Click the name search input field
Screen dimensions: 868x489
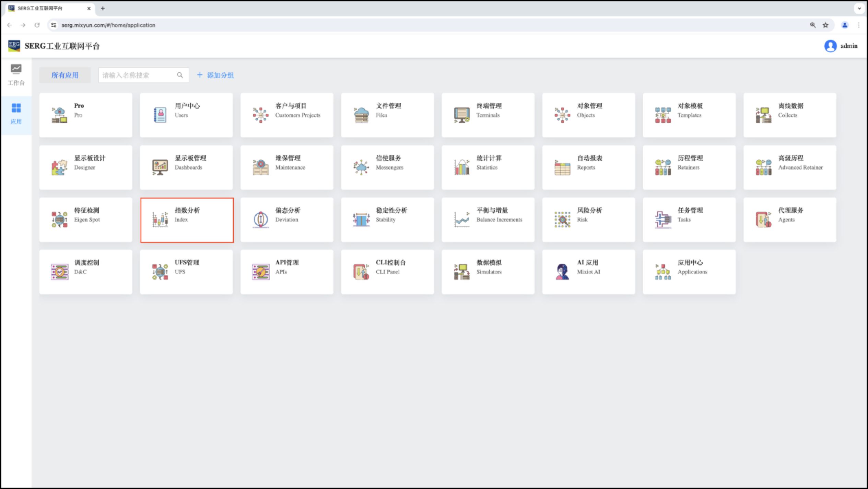tap(137, 75)
